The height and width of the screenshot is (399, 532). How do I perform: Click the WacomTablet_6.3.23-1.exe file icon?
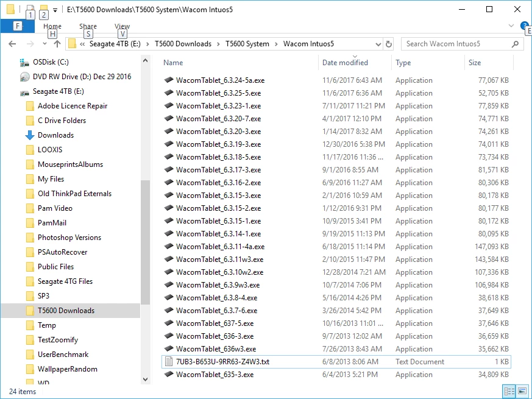pyautogui.click(x=169, y=105)
